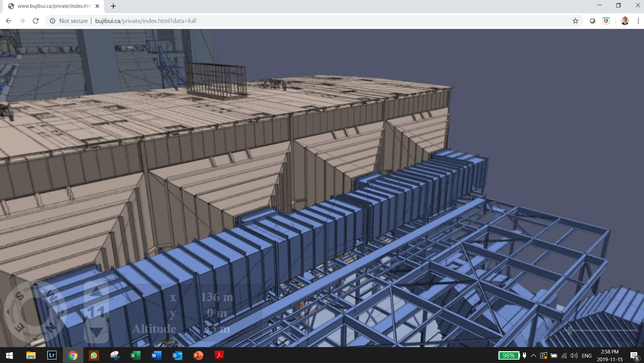Open Lightroom from the taskbar
Screen dimensions: 644x363
(x=52, y=355)
